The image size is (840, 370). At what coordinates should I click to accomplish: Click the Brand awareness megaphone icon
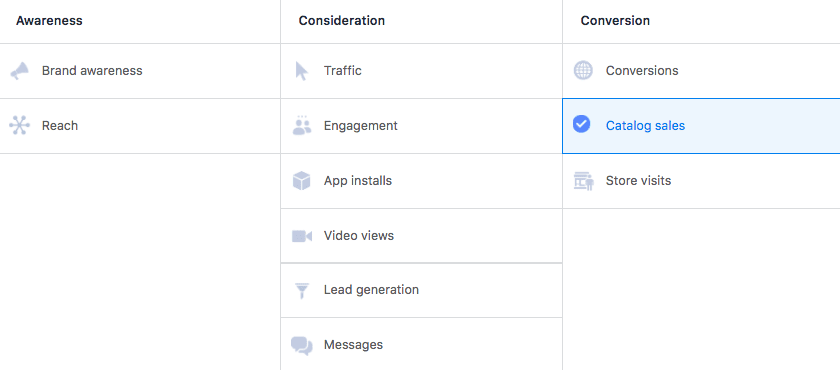tap(20, 71)
